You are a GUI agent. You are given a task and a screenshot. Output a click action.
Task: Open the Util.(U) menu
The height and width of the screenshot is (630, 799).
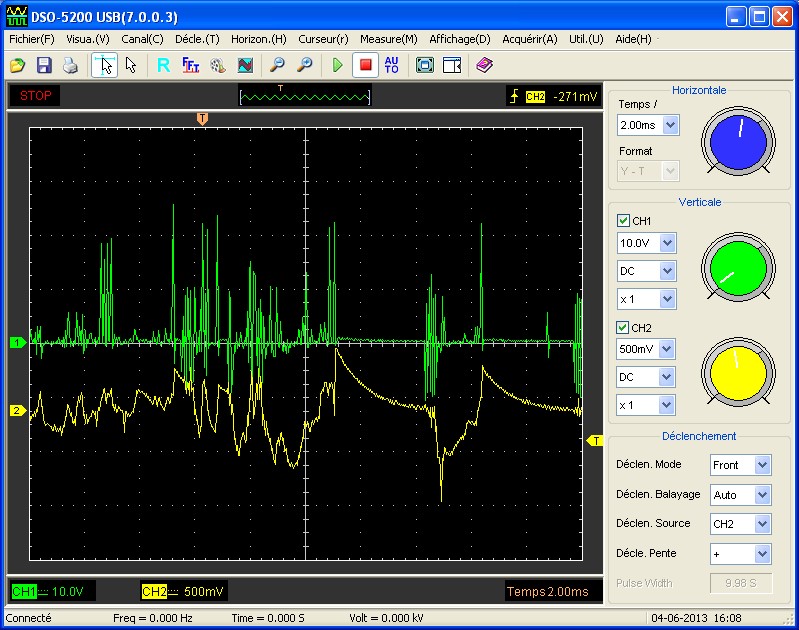[586, 39]
